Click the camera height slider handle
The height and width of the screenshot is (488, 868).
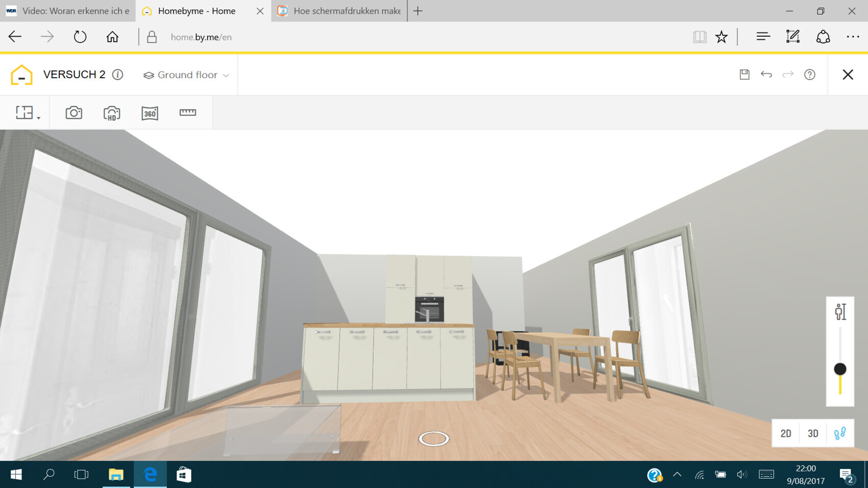point(840,369)
